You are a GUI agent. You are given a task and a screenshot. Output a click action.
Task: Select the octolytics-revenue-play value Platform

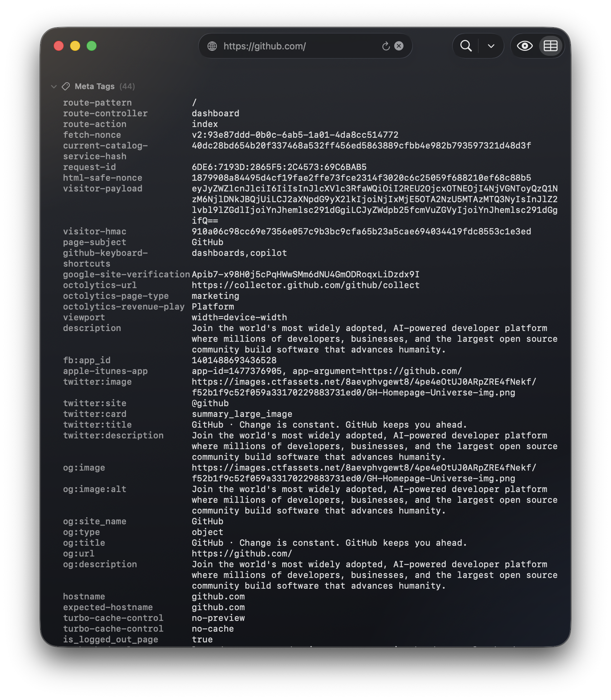[213, 307]
